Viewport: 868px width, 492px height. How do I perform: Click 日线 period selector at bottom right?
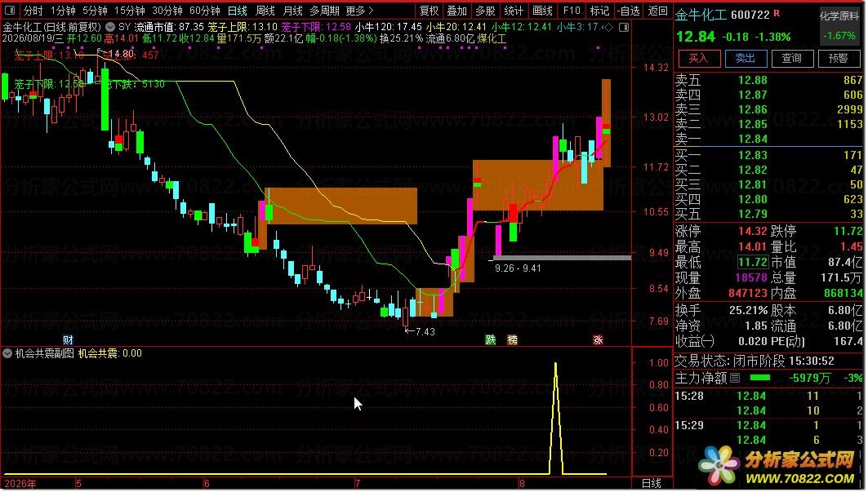[652, 483]
